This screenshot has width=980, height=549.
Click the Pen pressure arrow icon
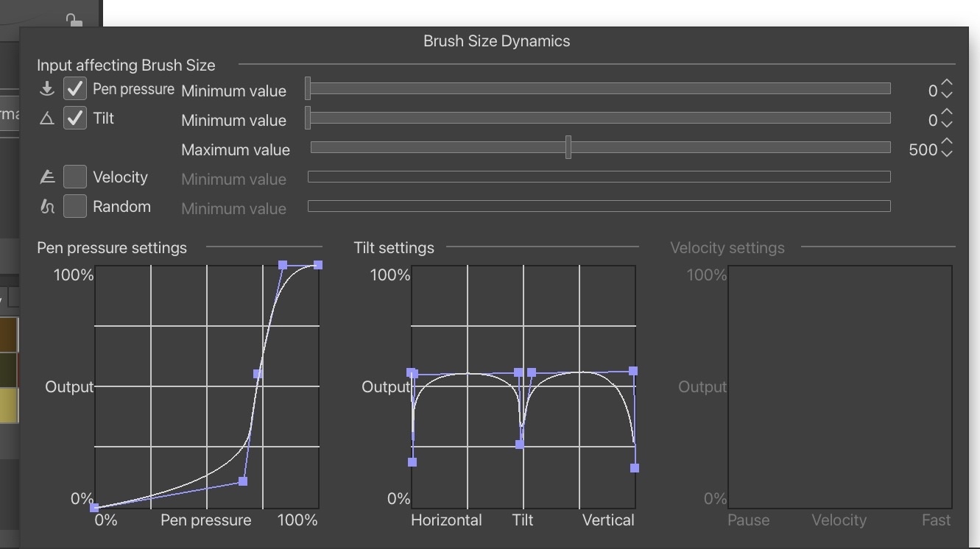47,89
